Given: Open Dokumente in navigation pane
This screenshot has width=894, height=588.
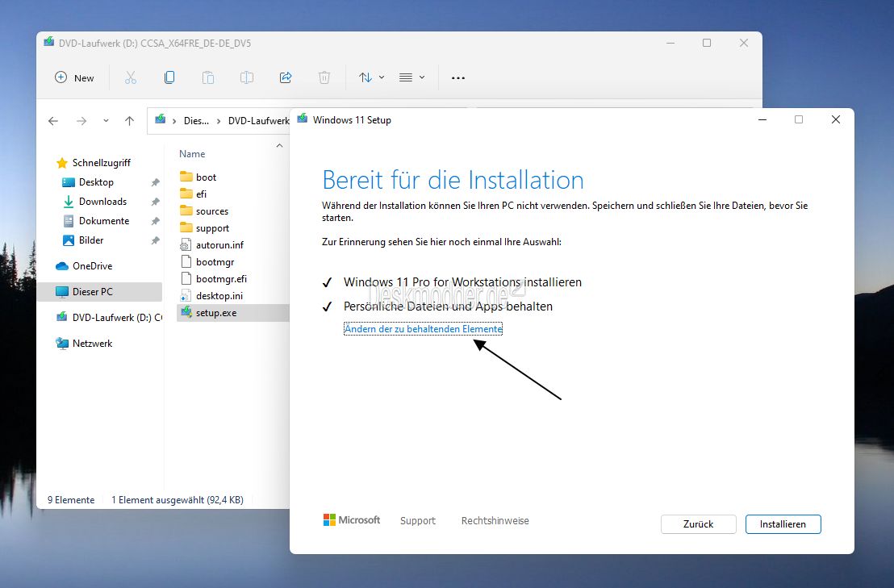Looking at the screenshot, I should [104, 221].
